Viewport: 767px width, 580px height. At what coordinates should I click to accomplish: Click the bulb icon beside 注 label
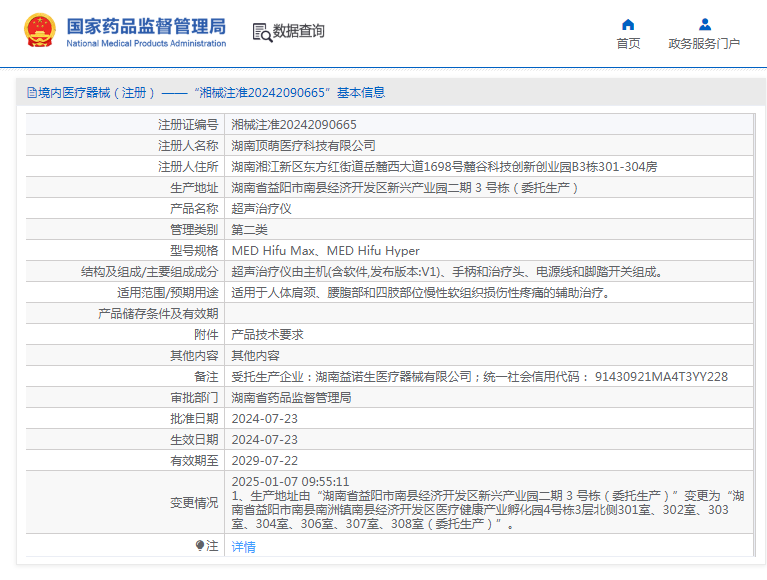pyautogui.click(x=198, y=546)
